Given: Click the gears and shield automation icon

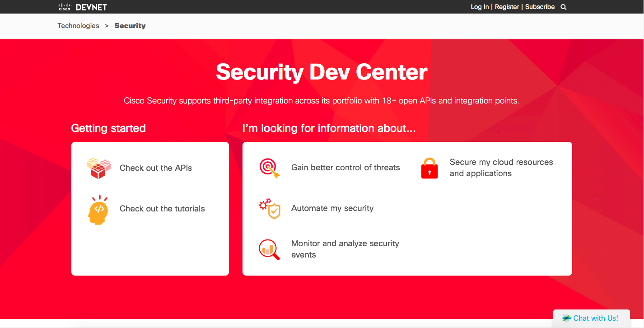Looking at the screenshot, I should pos(270,209).
